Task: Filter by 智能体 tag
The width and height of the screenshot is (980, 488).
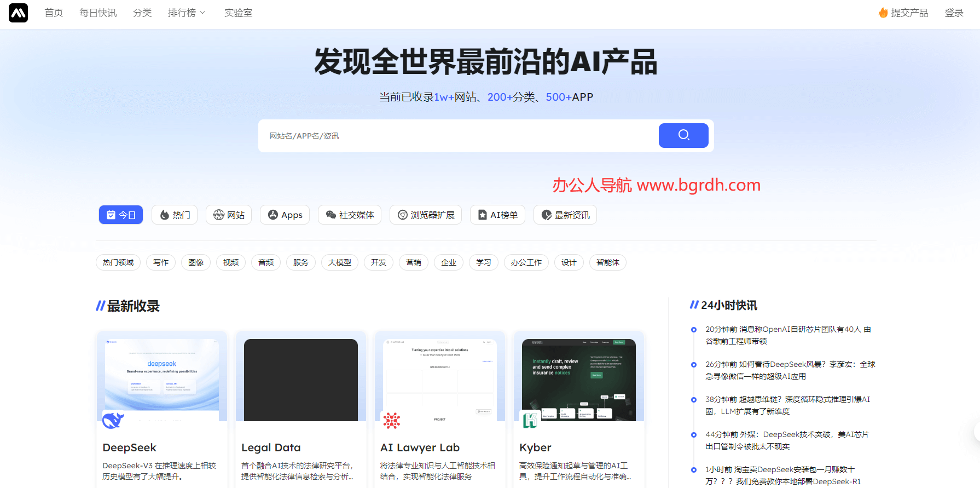Action: point(608,262)
